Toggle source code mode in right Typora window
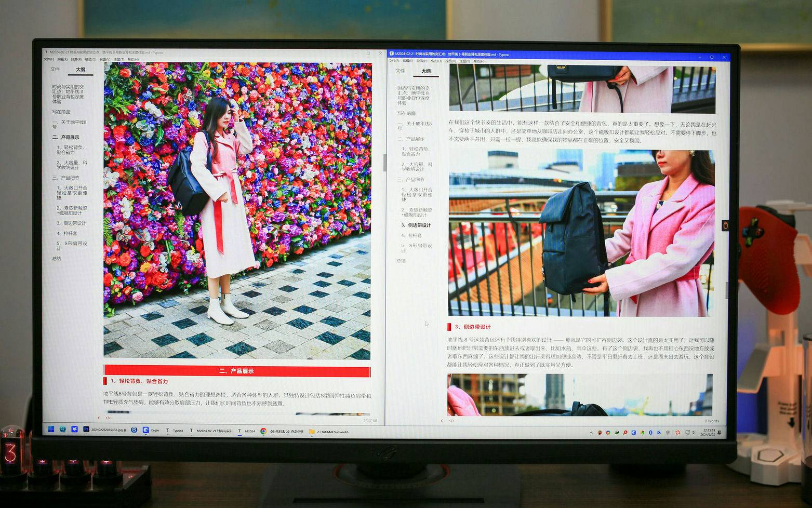This screenshot has width=812, height=508. tap(451, 421)
